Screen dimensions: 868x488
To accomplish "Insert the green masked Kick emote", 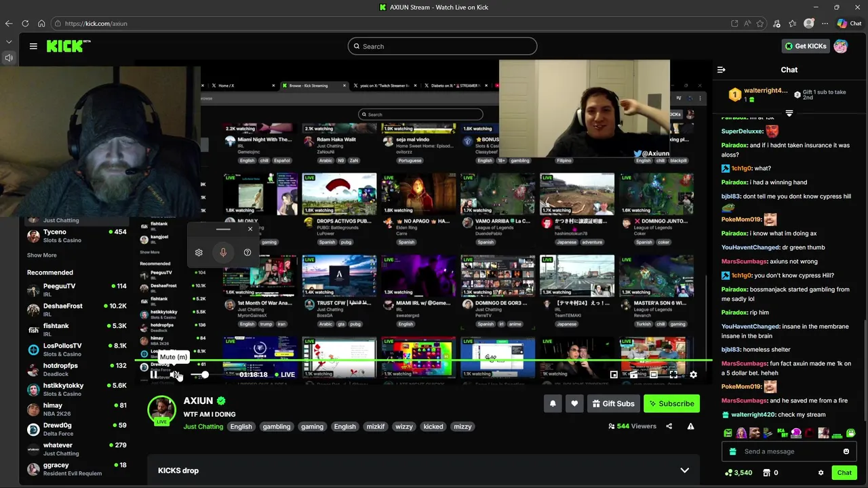I will click(850, 433).
